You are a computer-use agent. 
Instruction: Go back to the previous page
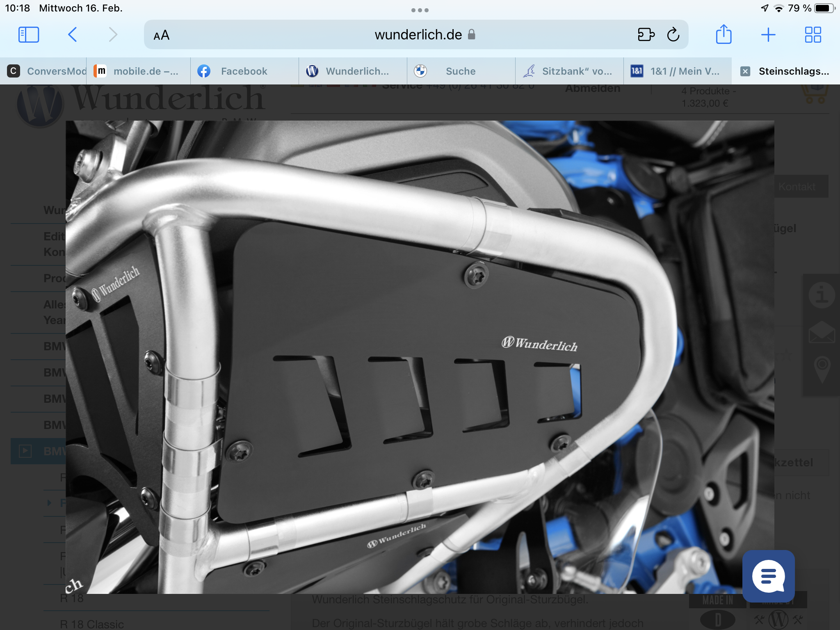pyautogui.click(x=73, y=35)
